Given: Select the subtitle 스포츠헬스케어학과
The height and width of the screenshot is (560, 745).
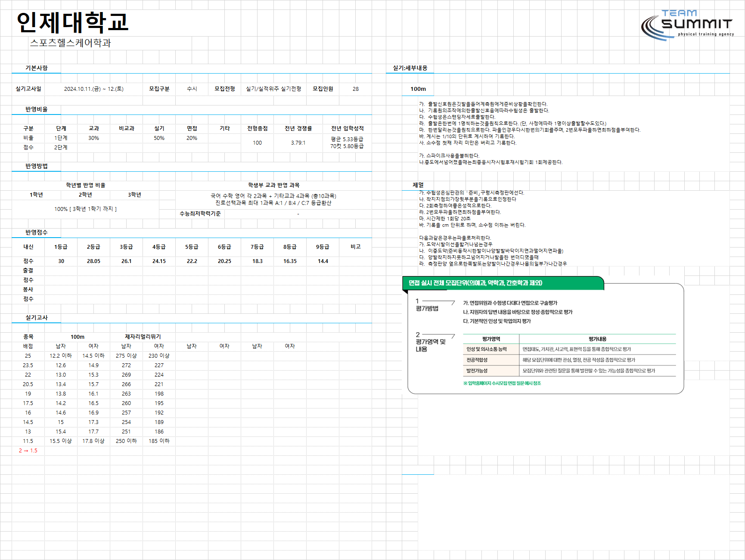Looking at the screenshot, I should click(x=70, y=43).
